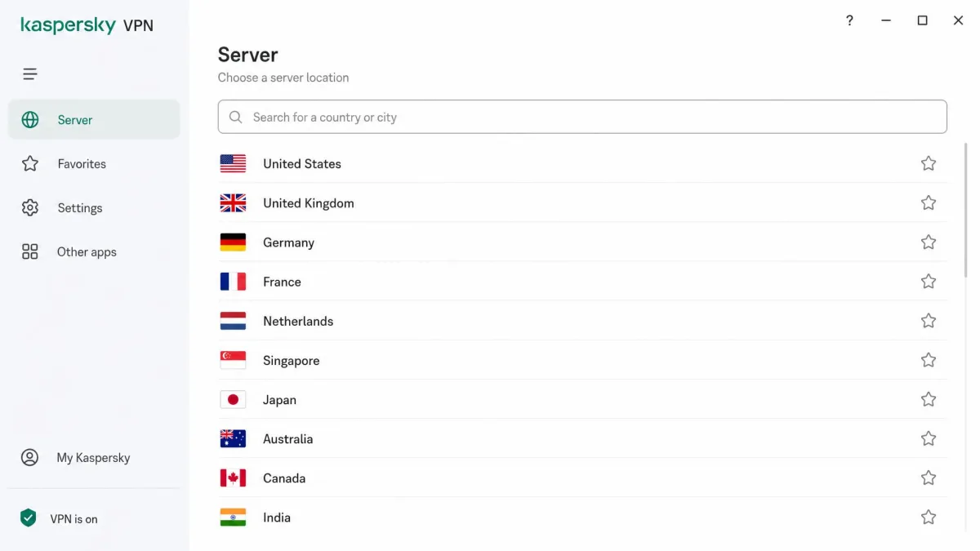
Task: Open the Settings section label
Action: (80, 208)
